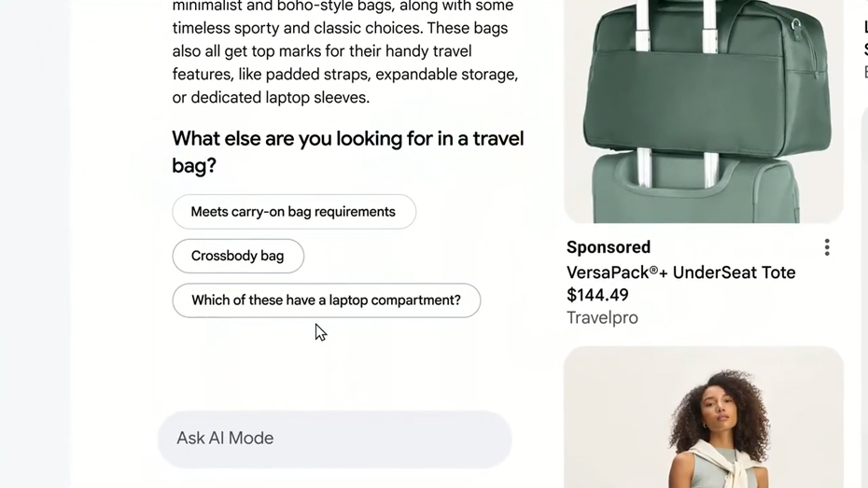
Task: Open the VersaPack+ UnderSeat Tote title link
Action: point(681,272)
